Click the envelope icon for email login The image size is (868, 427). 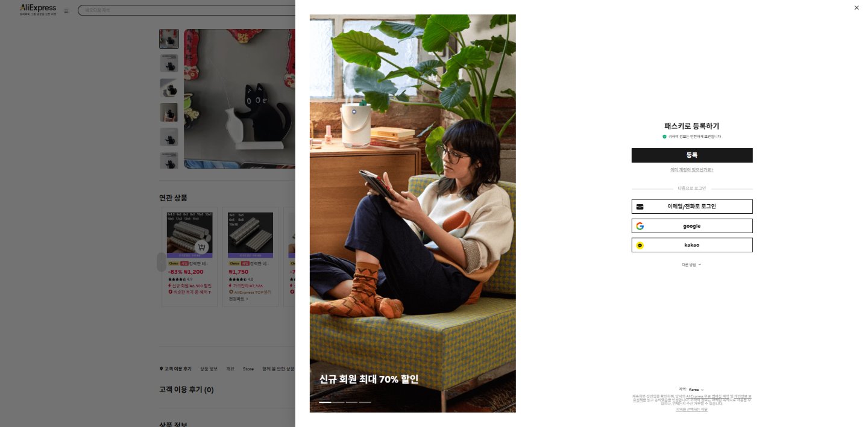point(640,207)
